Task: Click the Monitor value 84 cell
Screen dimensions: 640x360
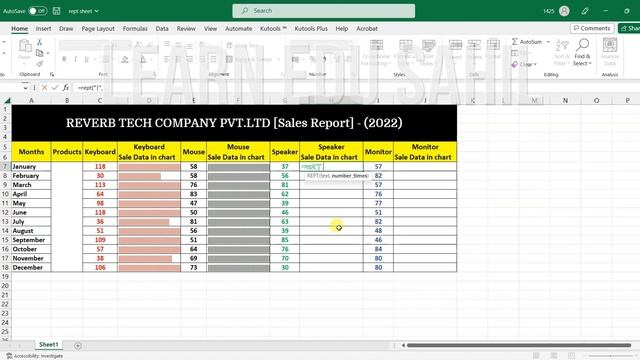Action: pos(378,249)
